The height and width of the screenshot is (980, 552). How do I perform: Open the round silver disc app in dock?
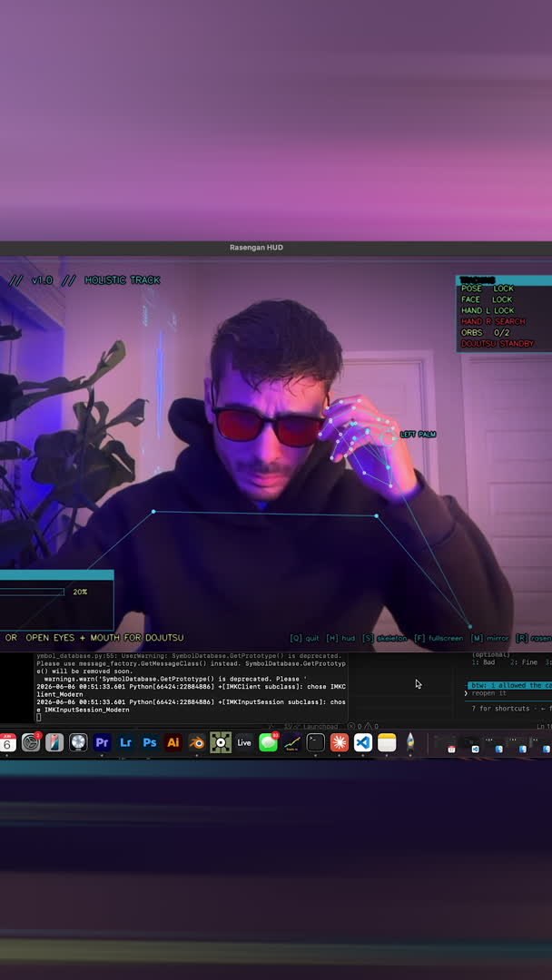click(x=78, y=742)
